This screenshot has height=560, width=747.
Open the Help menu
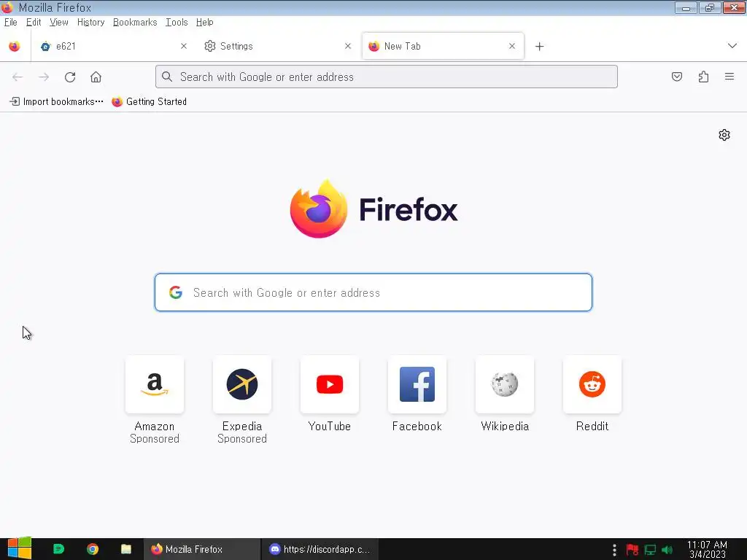[x=204, y=23]
